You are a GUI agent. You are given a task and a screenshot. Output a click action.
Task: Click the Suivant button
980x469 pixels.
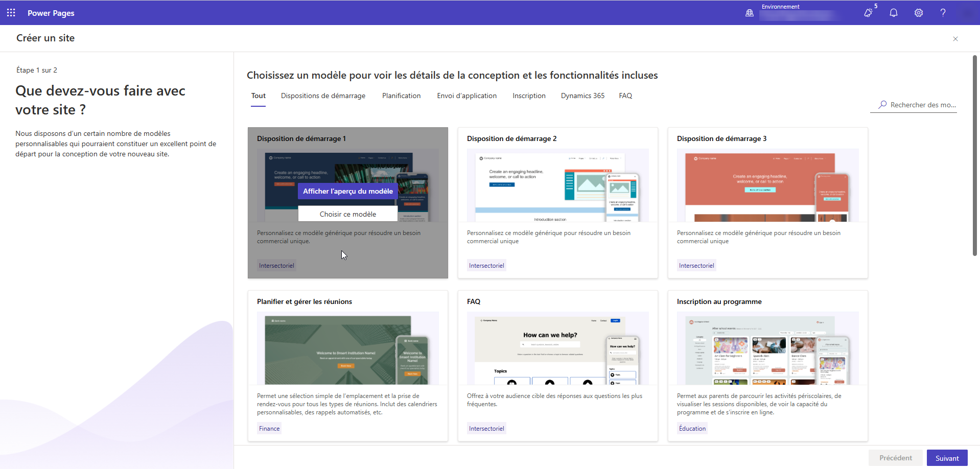coord(947,458)
